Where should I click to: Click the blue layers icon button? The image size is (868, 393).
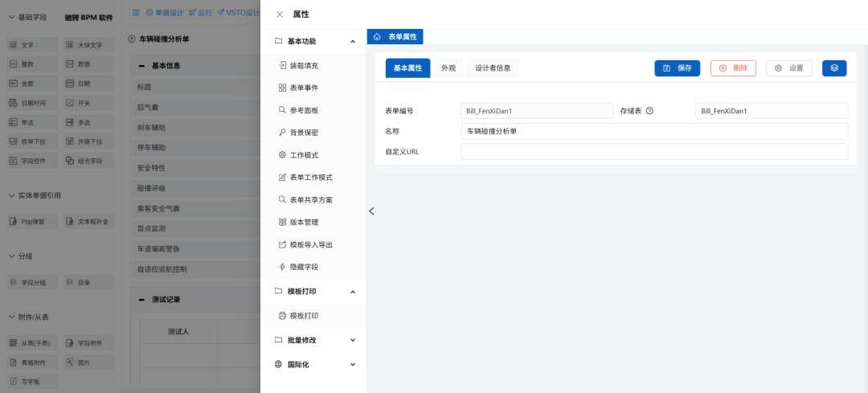click(834, 68)
